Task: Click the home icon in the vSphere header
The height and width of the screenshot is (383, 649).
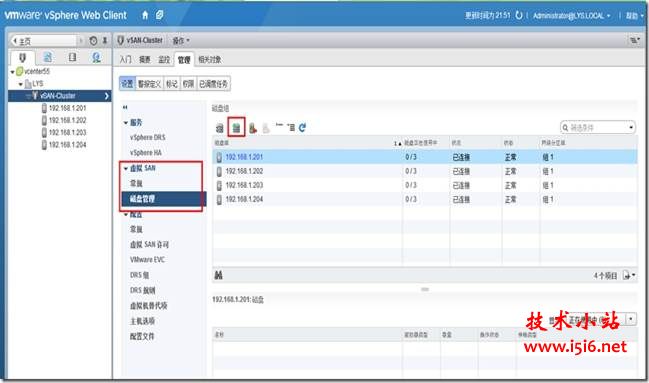Action: coord(145,15)
